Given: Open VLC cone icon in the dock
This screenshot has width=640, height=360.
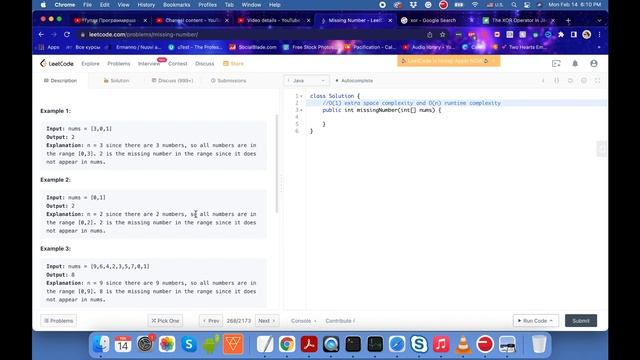Looking at the screenshot, I should [x=463, y=344].
